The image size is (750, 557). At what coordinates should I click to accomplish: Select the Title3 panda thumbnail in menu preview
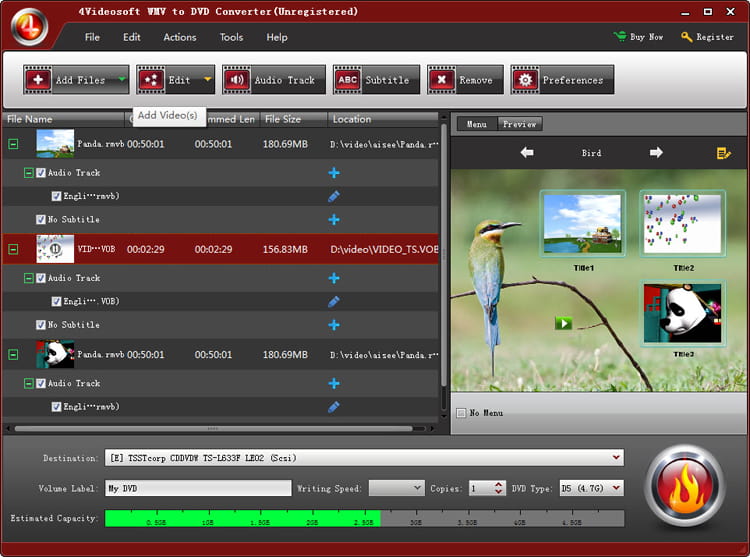point(683,313)
